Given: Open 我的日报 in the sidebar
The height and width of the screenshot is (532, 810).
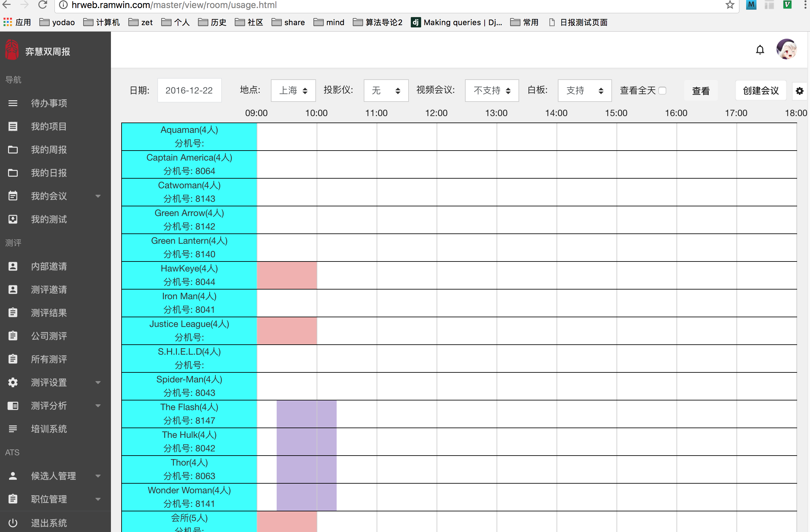Looking at the screenshot, I should click(49, 173).
